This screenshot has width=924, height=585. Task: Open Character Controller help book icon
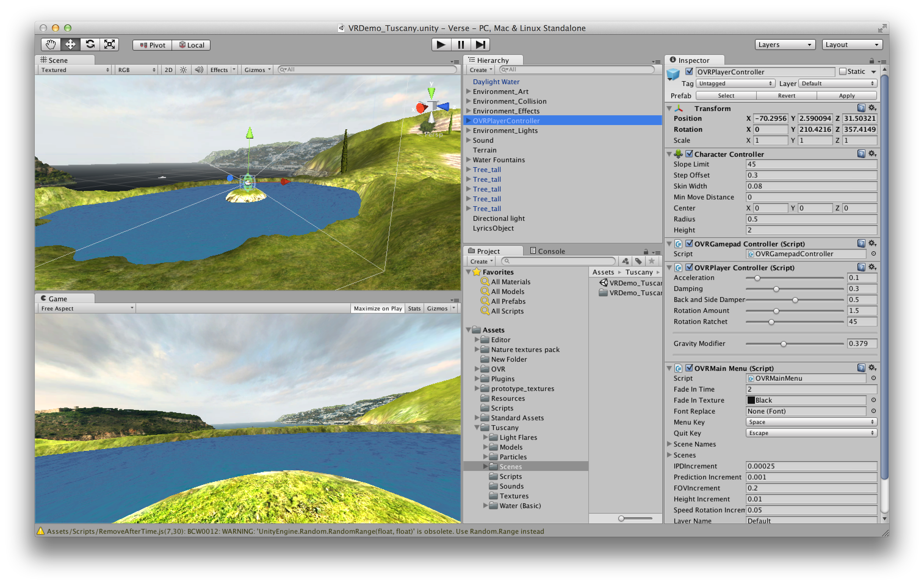coord(861,154)
